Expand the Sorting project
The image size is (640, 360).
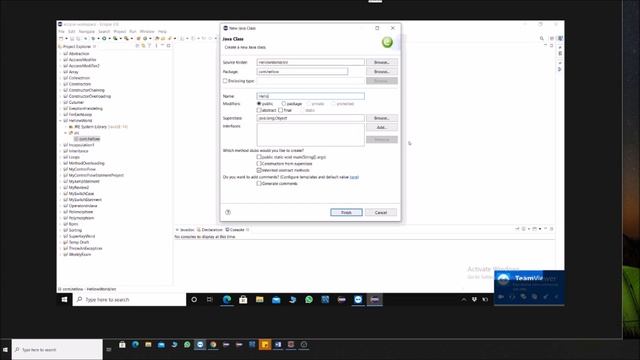click(x=60, y=230)
